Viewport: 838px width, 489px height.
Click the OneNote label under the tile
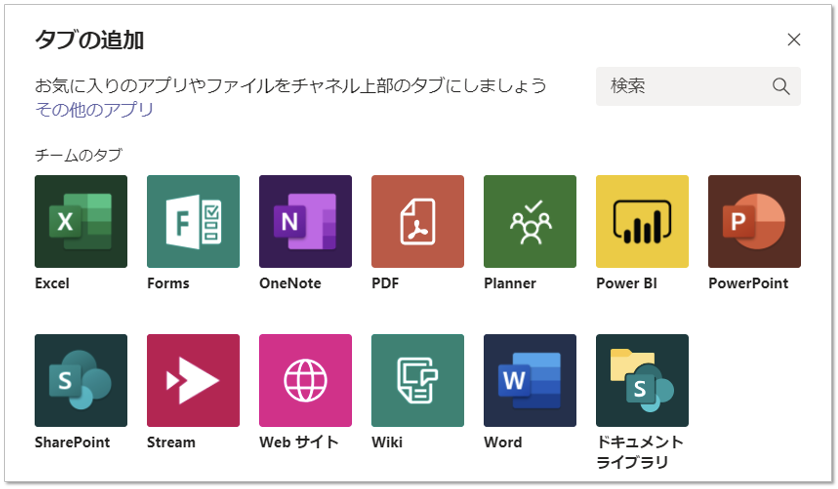point(290,283)
